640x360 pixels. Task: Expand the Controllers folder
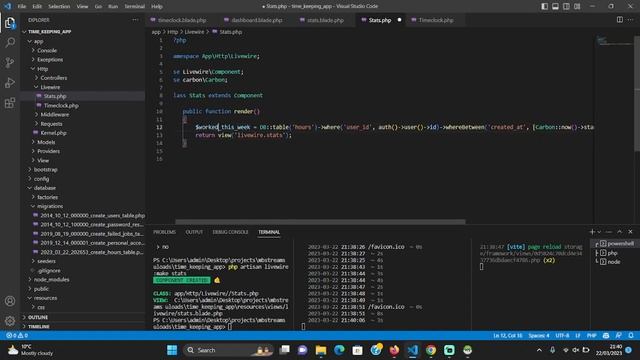[54, 78]
